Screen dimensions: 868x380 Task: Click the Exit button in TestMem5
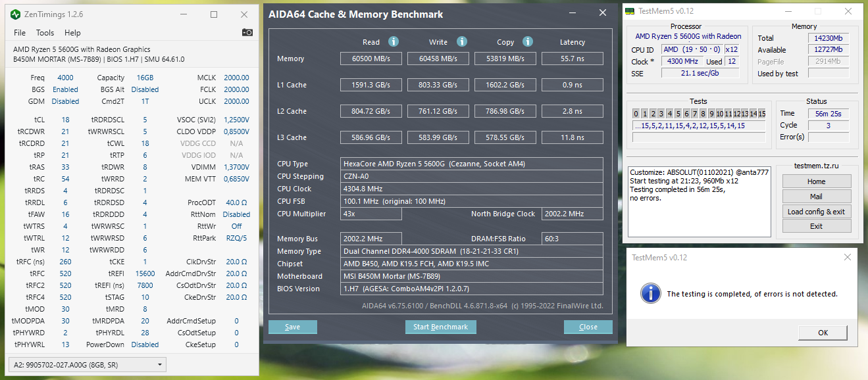coord(816,226)
